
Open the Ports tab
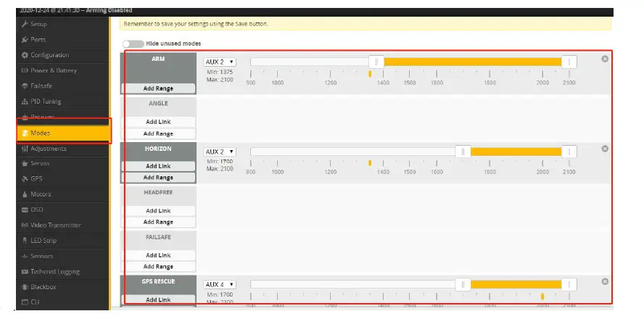coord(64,40)
